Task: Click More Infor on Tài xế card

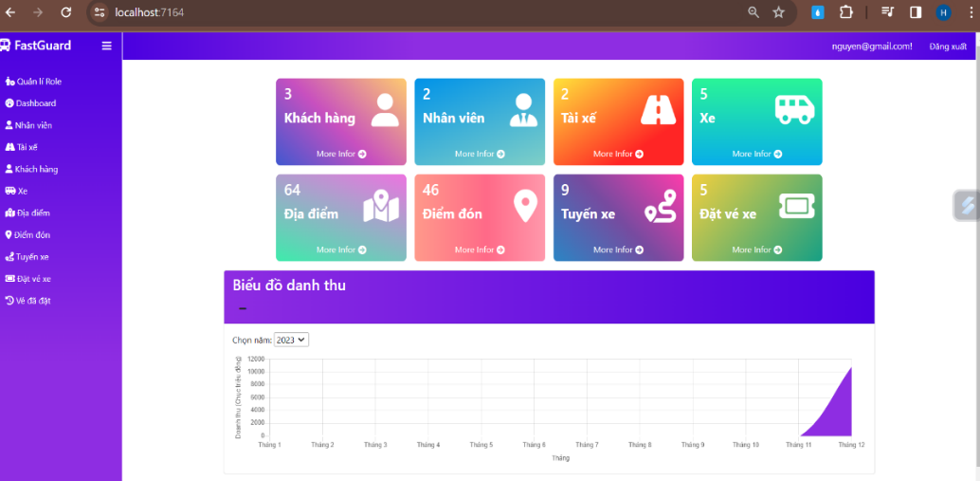Action: click(619, 154)
